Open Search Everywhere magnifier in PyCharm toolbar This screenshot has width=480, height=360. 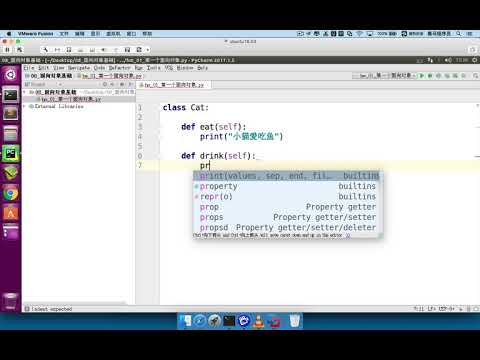coord(475,76)
